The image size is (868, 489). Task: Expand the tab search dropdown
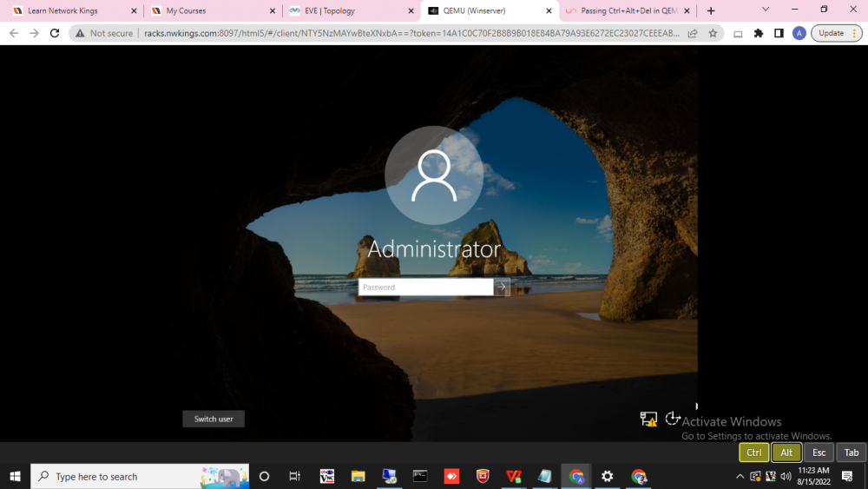pyautogui.click(x=766, y=10)
